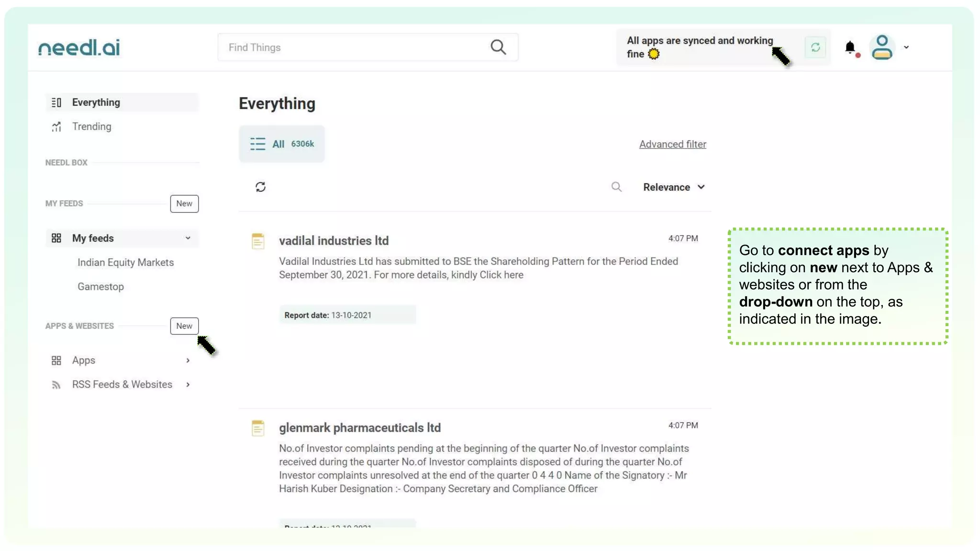Select Everything in the sidebar
Screen dimensions: 980x551
click(122, 102)
